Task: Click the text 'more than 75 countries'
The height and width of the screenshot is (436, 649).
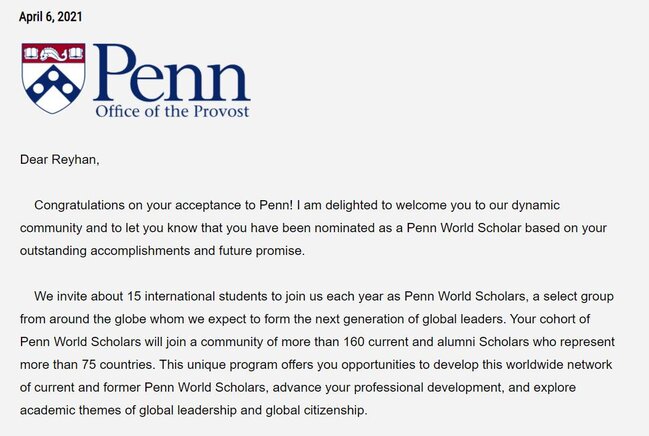Action: (87, 365)
